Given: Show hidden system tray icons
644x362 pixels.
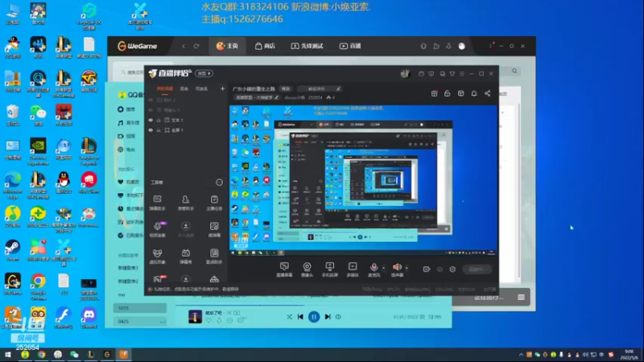Looking at the screenshot, I should [521, 355].
